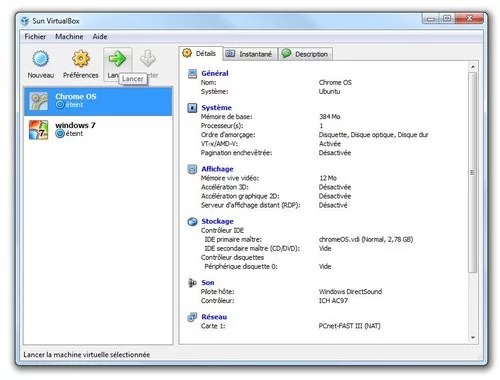Click the Réseau network icon
The height and width of the screenshot is (380, 500).
[x=192, y=317]
